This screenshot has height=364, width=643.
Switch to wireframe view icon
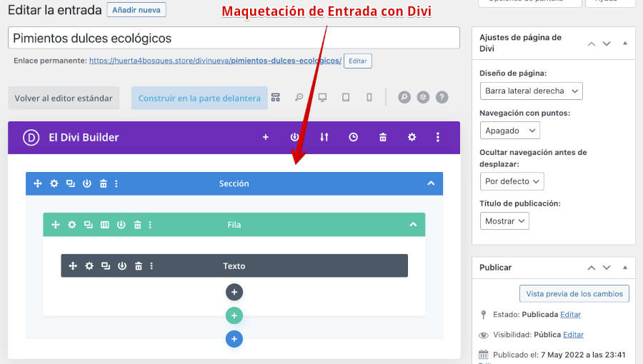coord(276,98)
